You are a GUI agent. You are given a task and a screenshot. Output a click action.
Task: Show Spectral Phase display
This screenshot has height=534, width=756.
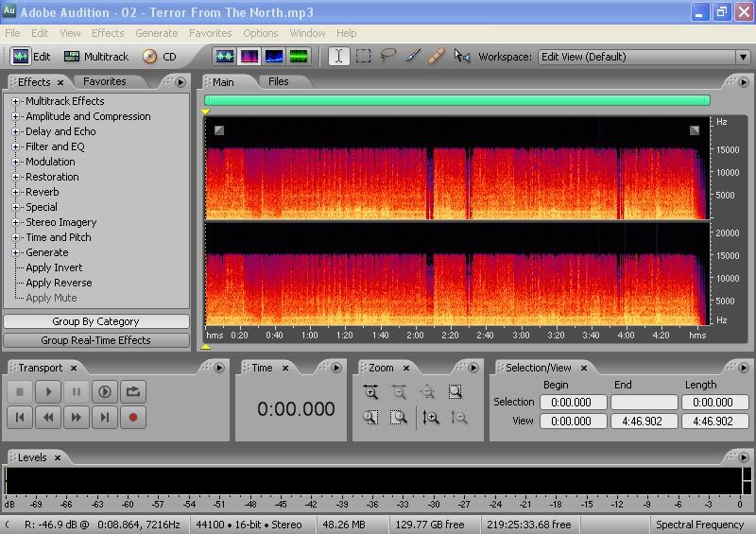(x=298, y=57)
